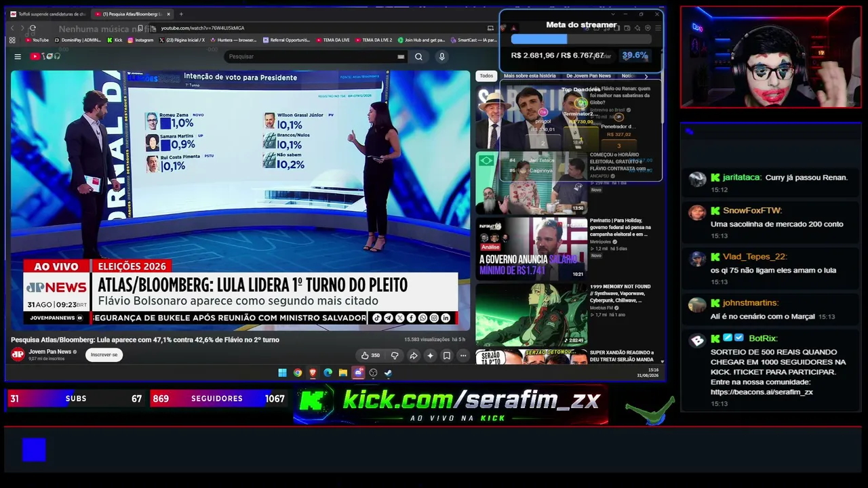Switch to the Toffoli suspende candidaturas tab
868x488 pixels.
pos(47,14)
